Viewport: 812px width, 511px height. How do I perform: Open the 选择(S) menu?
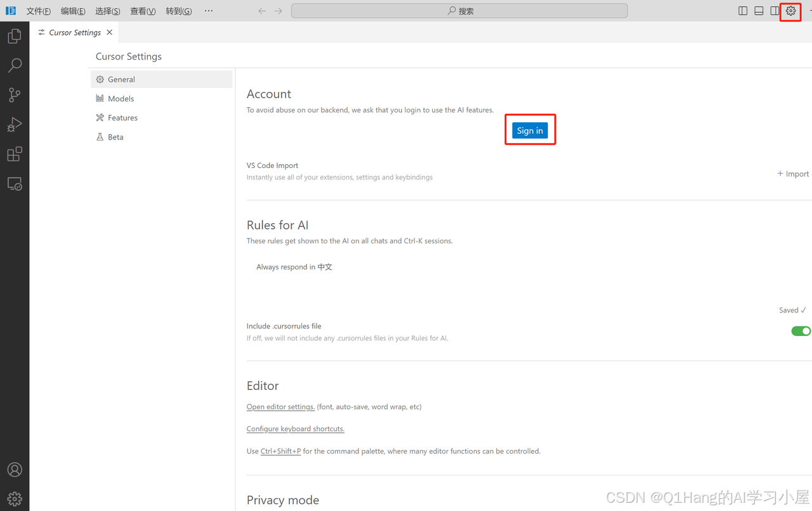(x=108, y=11)
